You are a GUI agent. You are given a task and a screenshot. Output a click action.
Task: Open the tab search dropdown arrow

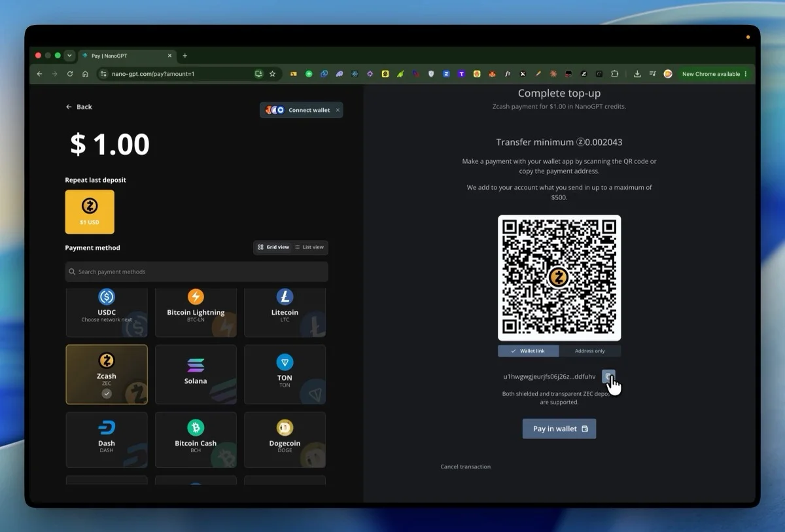69,56
